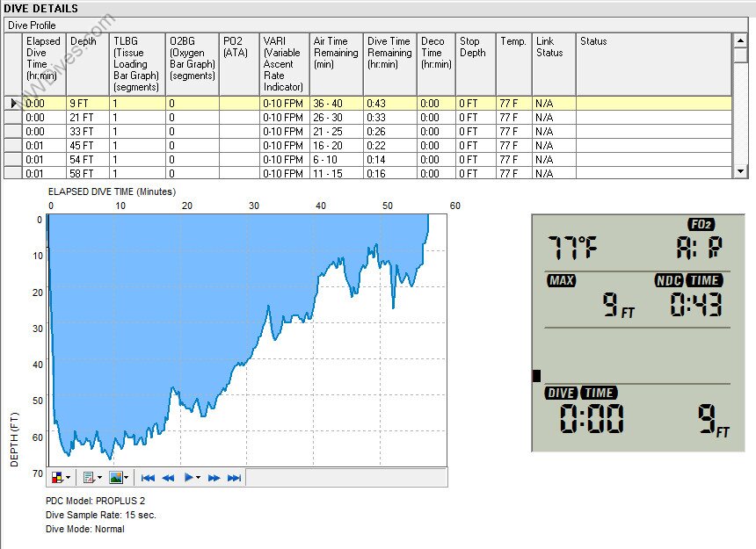Click the chart color options icon
Viewport: 756px width, 549px height.
pyautogui.click(x=58, y=478)
